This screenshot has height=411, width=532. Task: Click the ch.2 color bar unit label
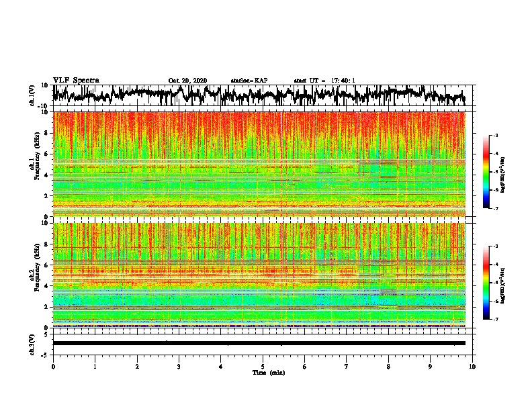(503, 285)
